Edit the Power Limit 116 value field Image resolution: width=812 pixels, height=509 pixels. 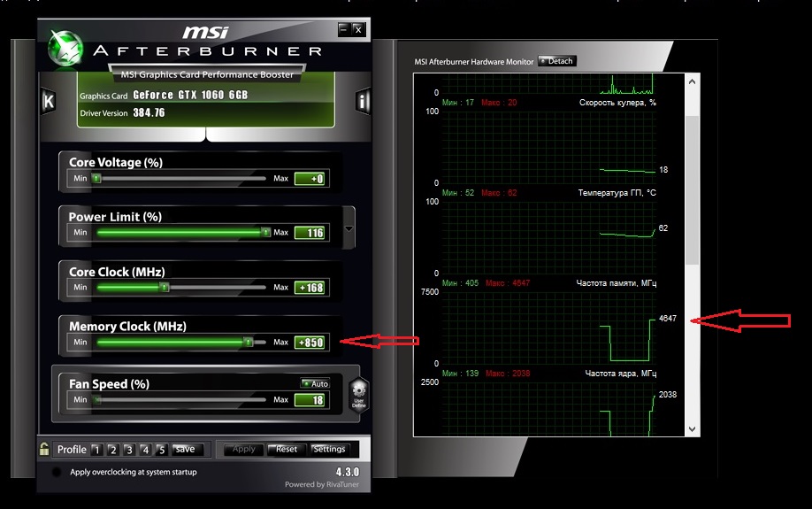(310, 233)
